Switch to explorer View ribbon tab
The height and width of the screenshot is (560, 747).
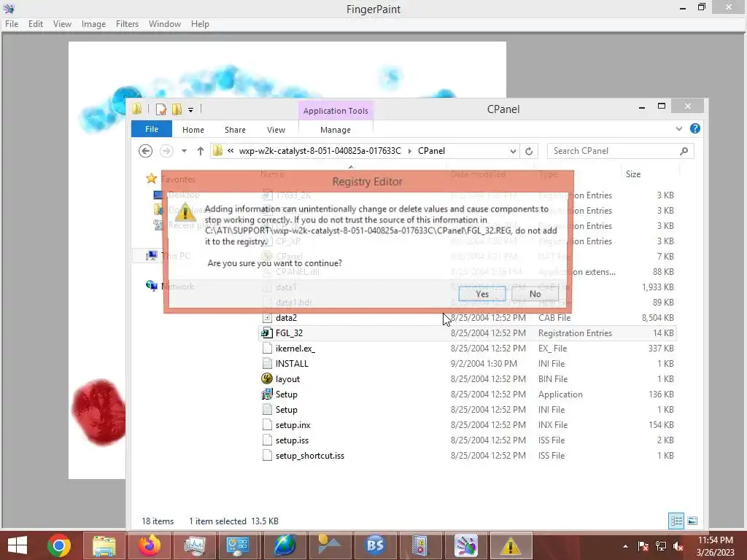pyautogui.click(x=276, y=130)
